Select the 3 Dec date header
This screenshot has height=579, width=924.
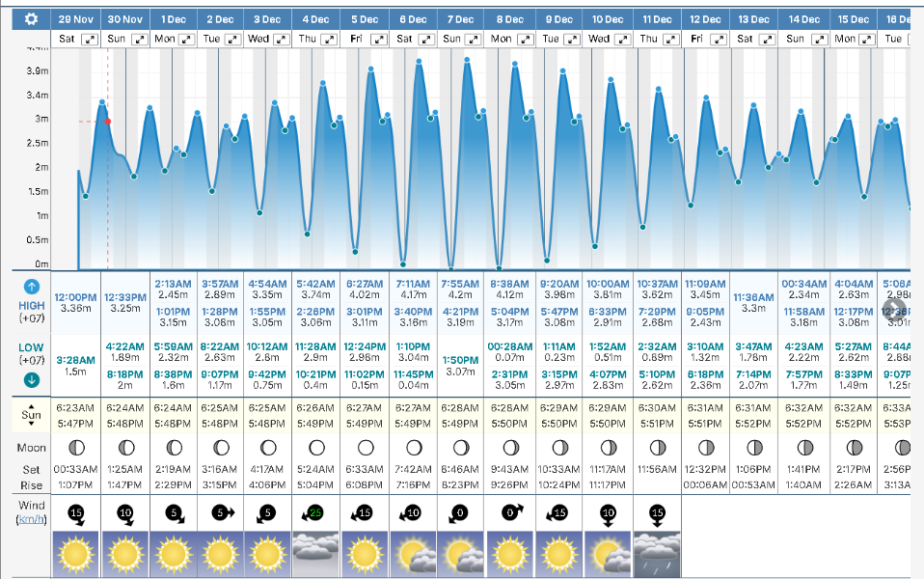(267, 19)
